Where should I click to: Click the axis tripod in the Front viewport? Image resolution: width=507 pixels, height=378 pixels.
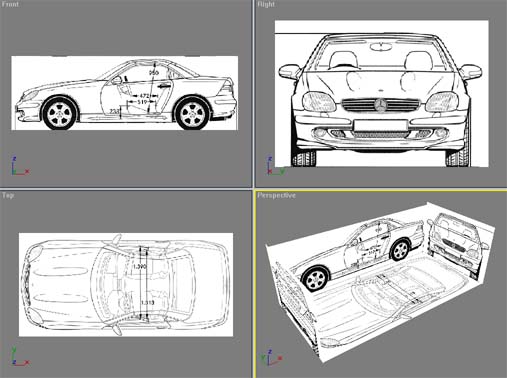click(20, 165)
